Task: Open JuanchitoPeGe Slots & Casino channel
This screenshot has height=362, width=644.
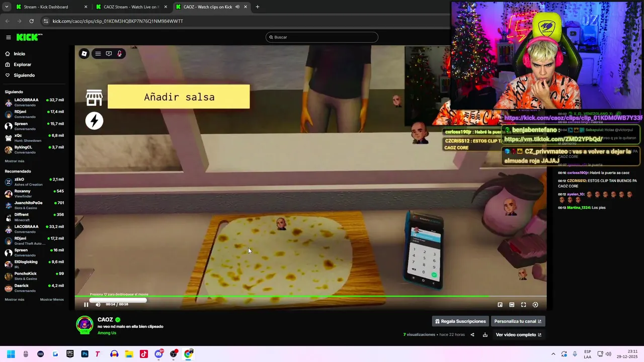Action: pyautogui.click(x=34, y=205)
